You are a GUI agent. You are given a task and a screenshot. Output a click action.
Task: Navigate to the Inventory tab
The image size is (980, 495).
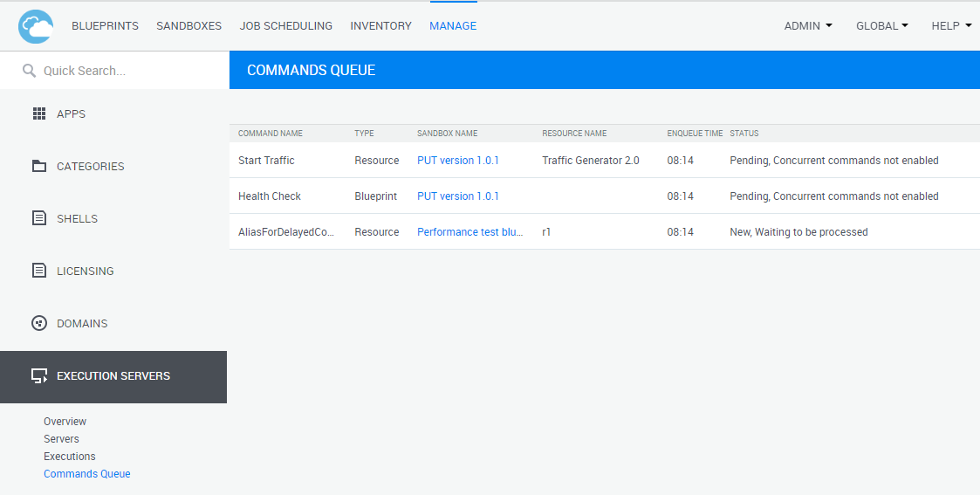pyautogui.click(x=380, y=26)
